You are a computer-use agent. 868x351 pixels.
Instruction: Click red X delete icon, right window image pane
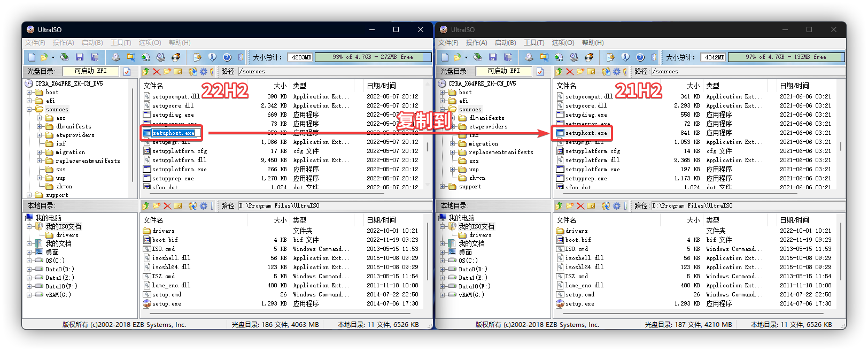pyautogui.click(x=570, y=71)
